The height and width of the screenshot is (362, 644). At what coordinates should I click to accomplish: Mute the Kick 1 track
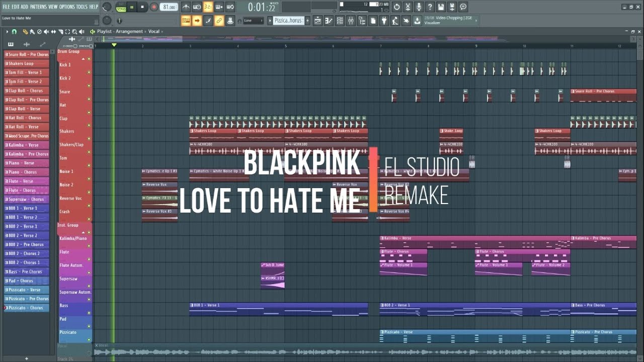pos(89,72)
